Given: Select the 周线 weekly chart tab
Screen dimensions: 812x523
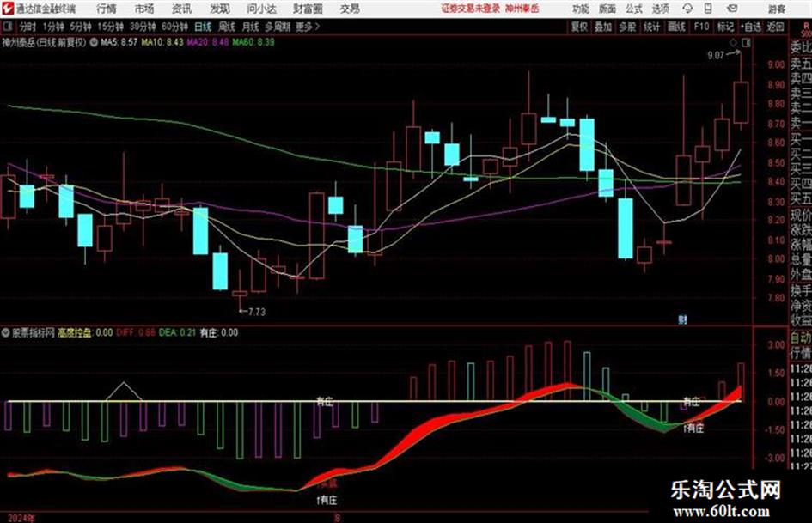Looking at the screenshot, I should click(x=227, y=27).
